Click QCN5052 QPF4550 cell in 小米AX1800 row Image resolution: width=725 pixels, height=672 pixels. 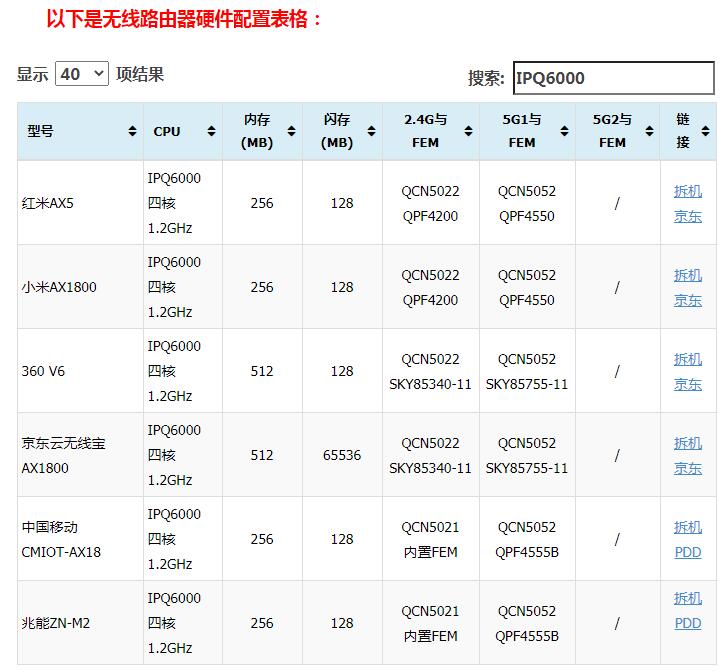tap(527, 287)
